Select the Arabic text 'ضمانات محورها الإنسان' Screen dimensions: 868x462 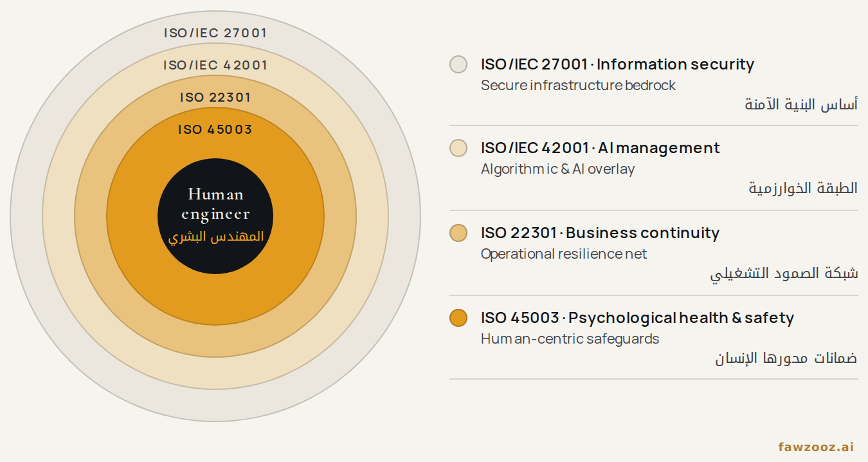[786, 358]
